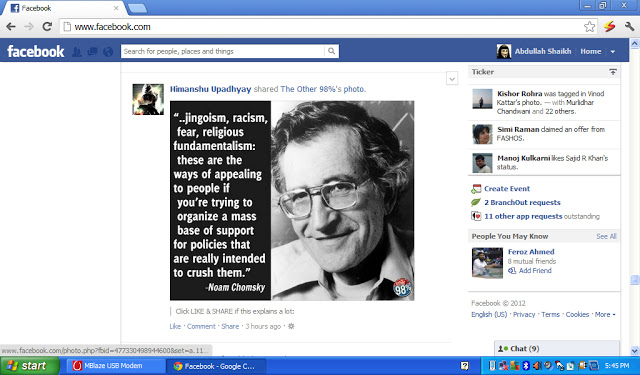Click the Like link under the post

tap(175, 326)
